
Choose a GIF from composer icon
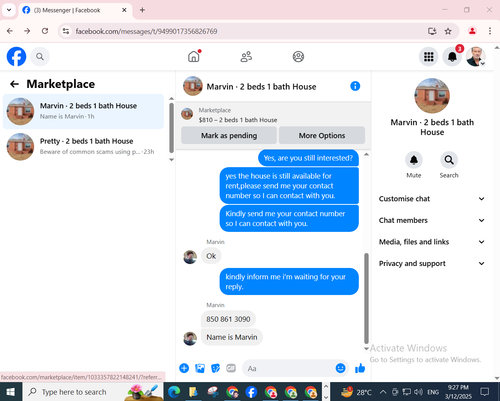[231, 368]
